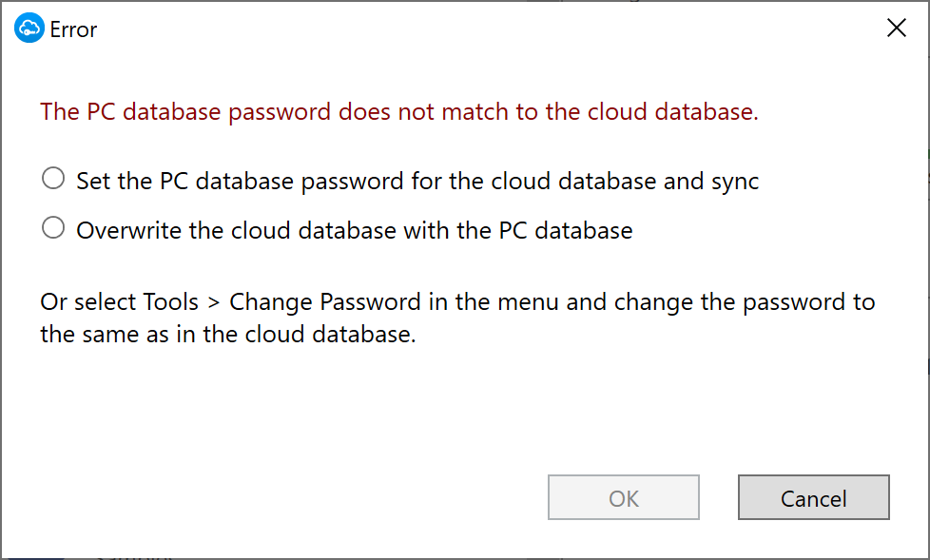Click 'Change Password' in the instruction text

point(325,302)
